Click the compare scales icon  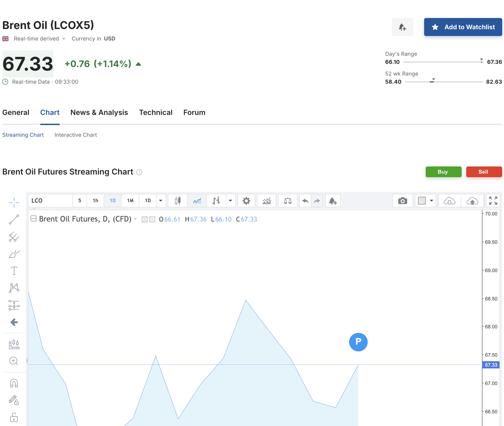288,201
